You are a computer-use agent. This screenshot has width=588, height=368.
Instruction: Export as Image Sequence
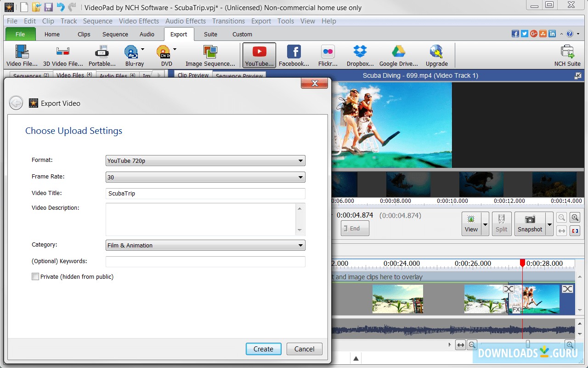(209, 54)
